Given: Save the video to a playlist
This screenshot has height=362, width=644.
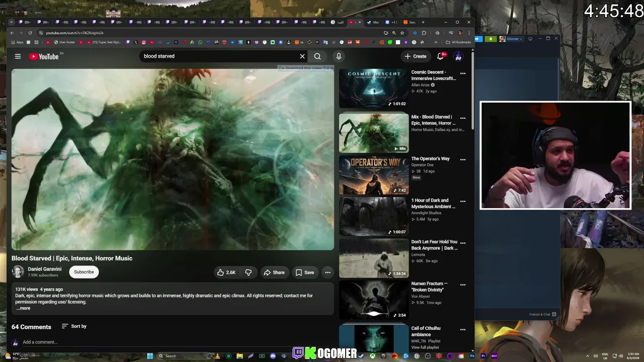Looking at the screenshot, I should coord(305,273).
